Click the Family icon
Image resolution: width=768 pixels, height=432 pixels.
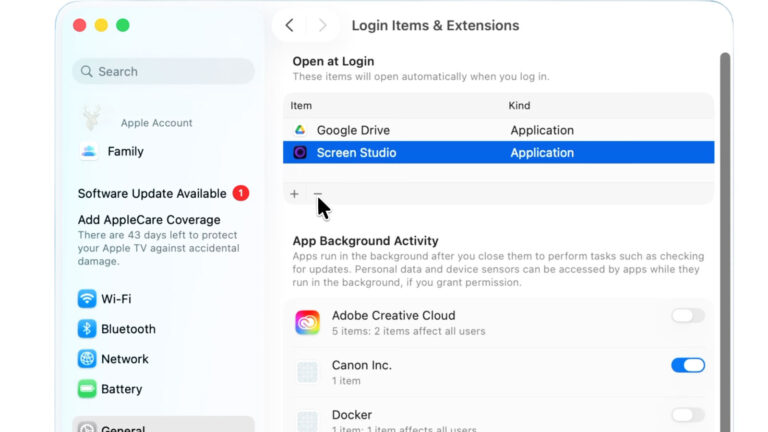[x=89, y=151]
